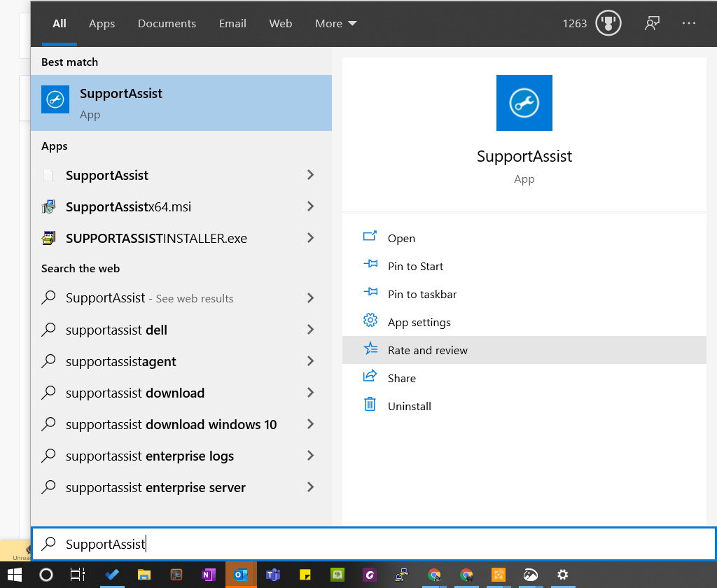Click the SupportAssist app icon in the preview panel
Image resolution: width=717 pixels, height=588 pixels.
524,103
